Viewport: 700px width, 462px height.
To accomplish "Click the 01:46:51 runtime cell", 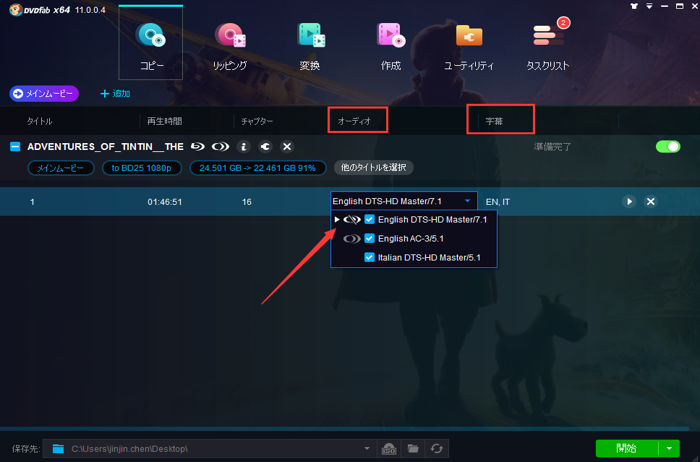I will [165, 202].
